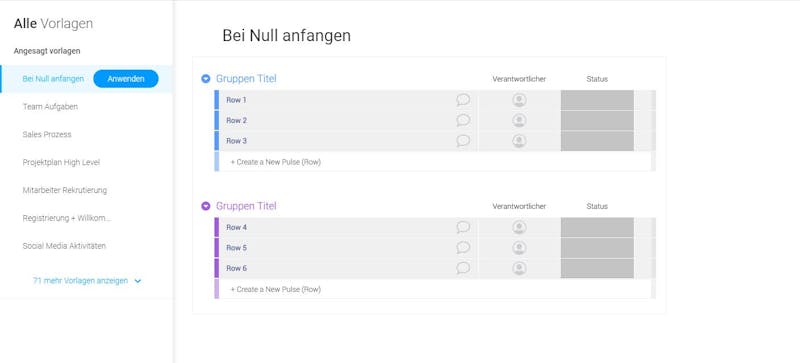Select the Team Aufgaben template
The width and height of the screenshot is (800, 363).
tap(50, 107)
